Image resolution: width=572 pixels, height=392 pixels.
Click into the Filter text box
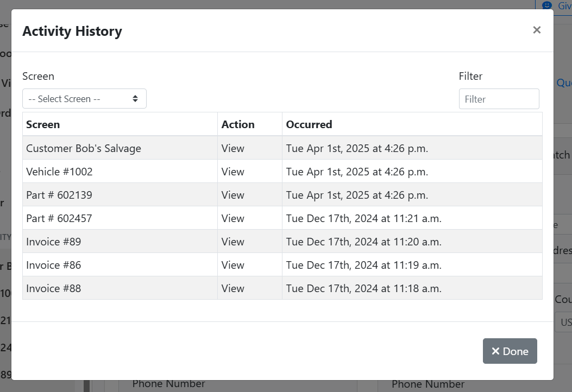tap(499, 99)
